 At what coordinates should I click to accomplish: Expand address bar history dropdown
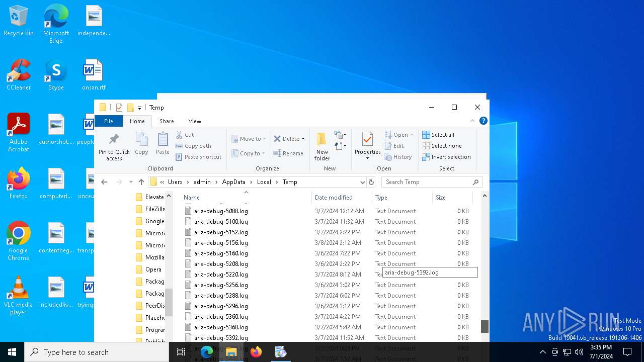click(x=362, y=182)
